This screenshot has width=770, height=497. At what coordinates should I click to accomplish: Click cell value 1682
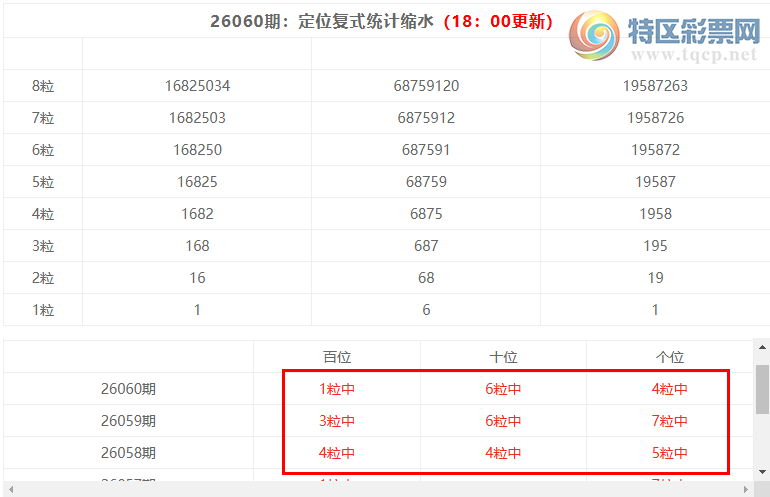(x=197, y=214)
